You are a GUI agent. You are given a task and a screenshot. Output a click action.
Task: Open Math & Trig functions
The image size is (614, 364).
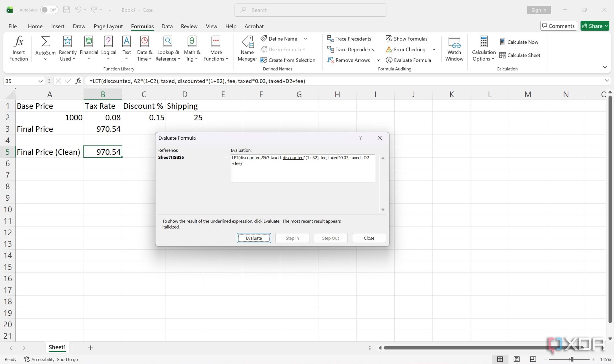tap(192, 48)
